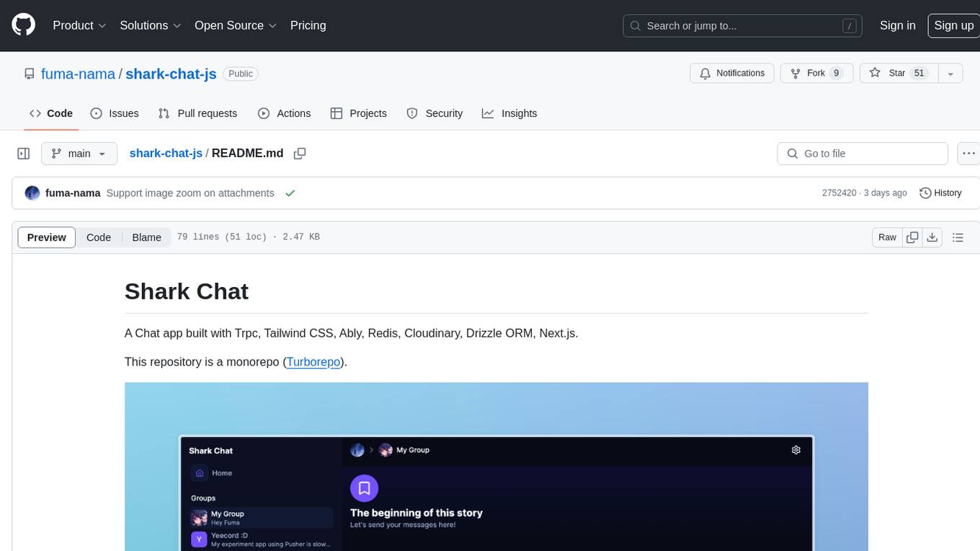Select the Code view
The width and height of the screenshot is (980, 551).
(99, 237)
